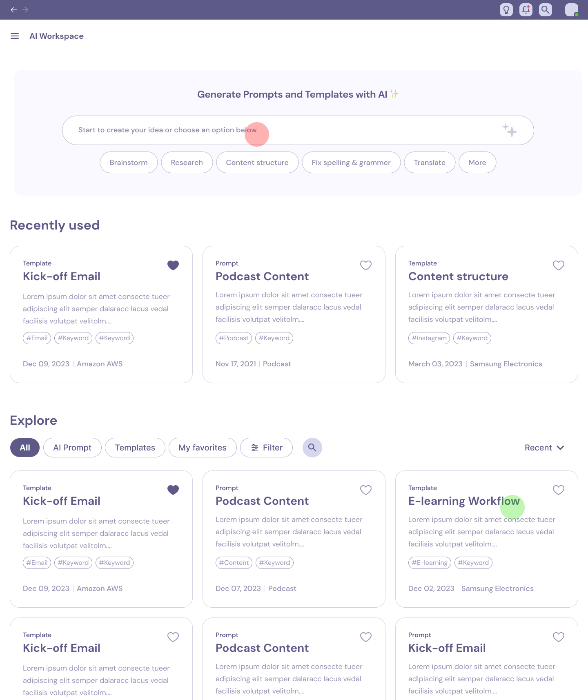This screenshot has width=588, height=700.
Task: Switch to the AI Prompt tab
Action: (x=72, y=448)
